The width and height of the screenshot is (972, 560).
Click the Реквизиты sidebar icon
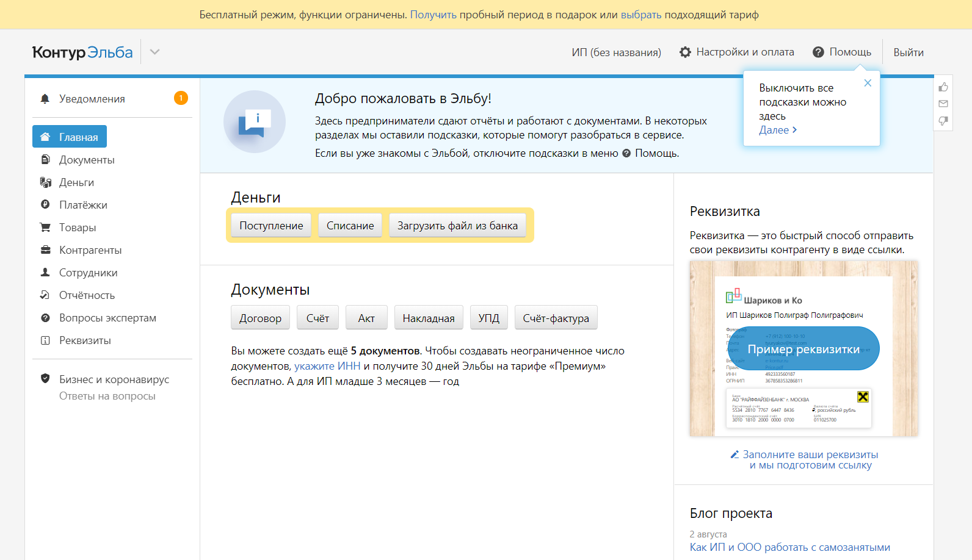coord(45,340)
